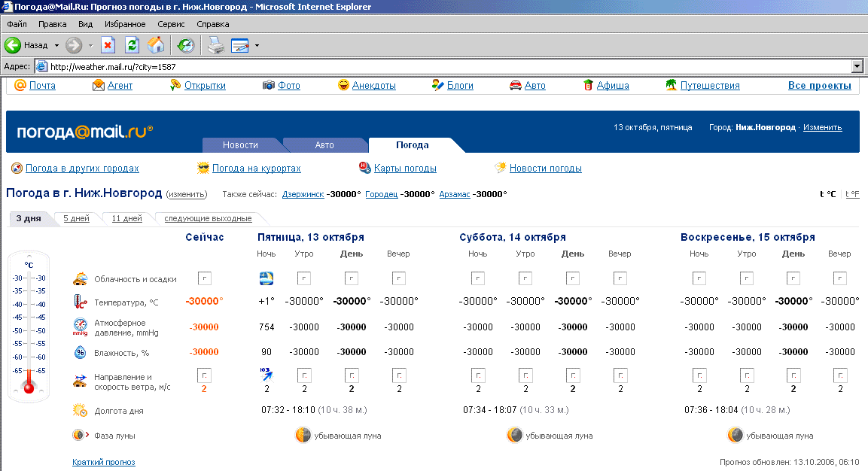Click the Путешествия palm tree icon
The height and width of the screenshot is (471, 868).
(671, 85)
